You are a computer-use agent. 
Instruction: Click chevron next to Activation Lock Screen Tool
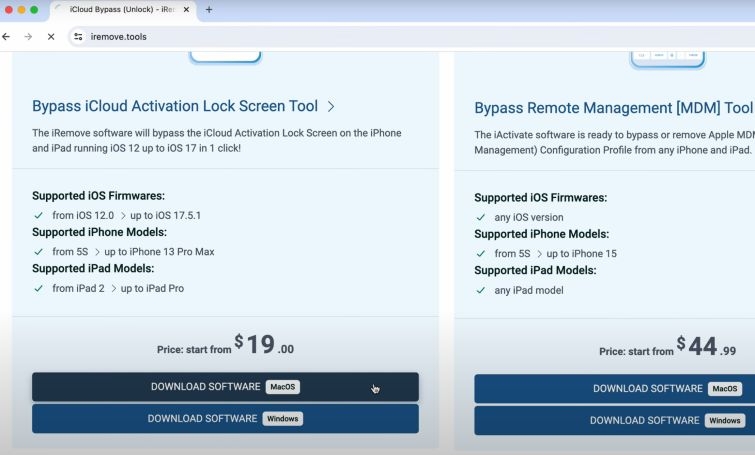(x=331, y=106)
